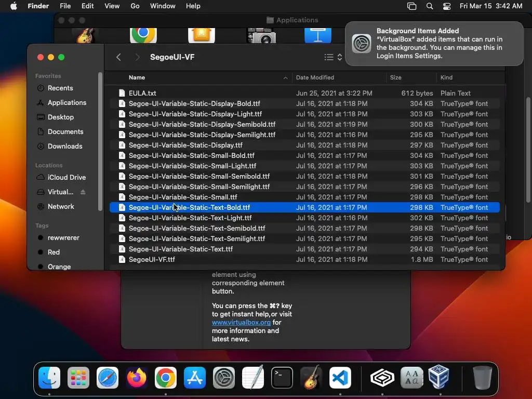Open the Window menu

(x=163, y=6)
